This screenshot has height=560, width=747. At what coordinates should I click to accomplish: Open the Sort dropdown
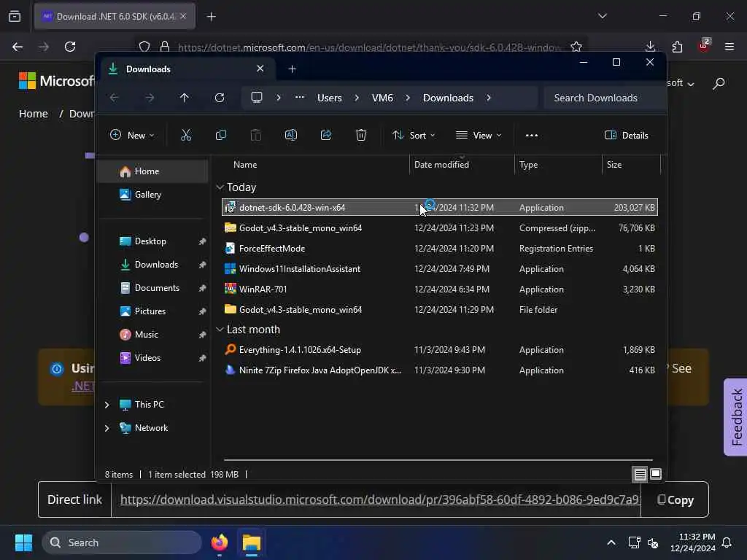pos(414,135)
